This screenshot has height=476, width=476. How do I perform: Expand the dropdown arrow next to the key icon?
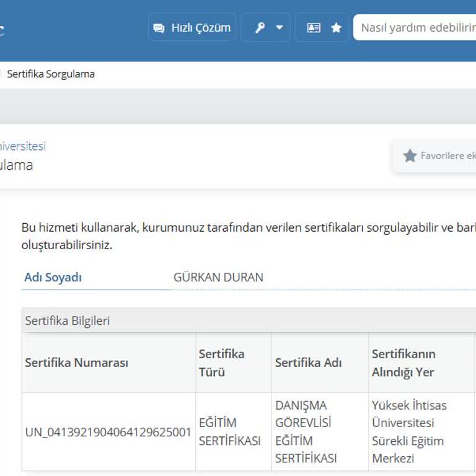[280, 28]
